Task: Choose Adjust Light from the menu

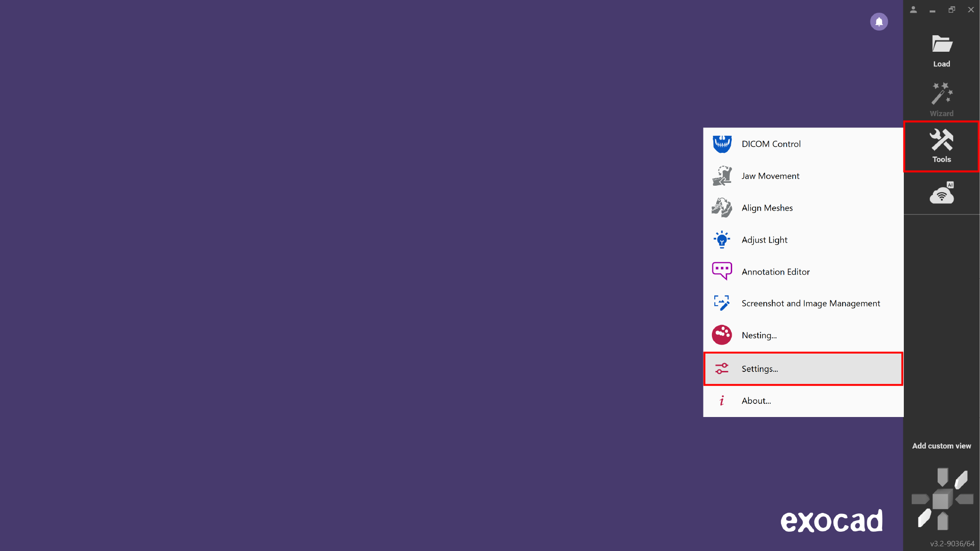Action: tap(803, 240)
